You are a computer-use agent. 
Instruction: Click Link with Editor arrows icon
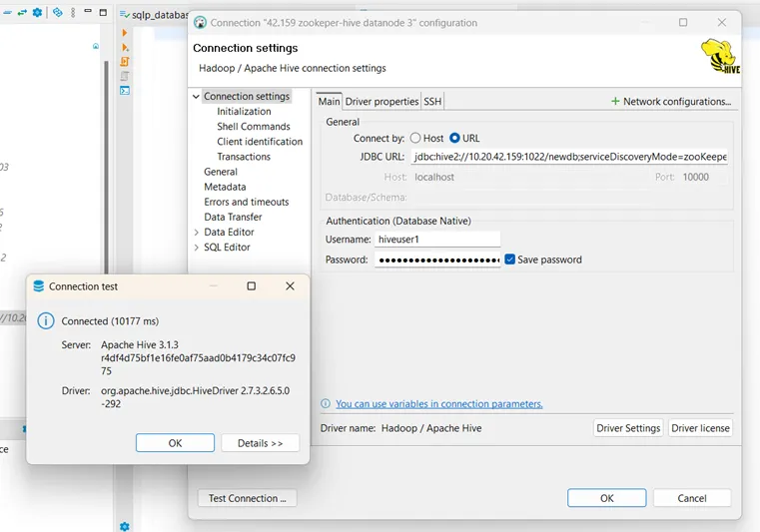coord(22,13)
